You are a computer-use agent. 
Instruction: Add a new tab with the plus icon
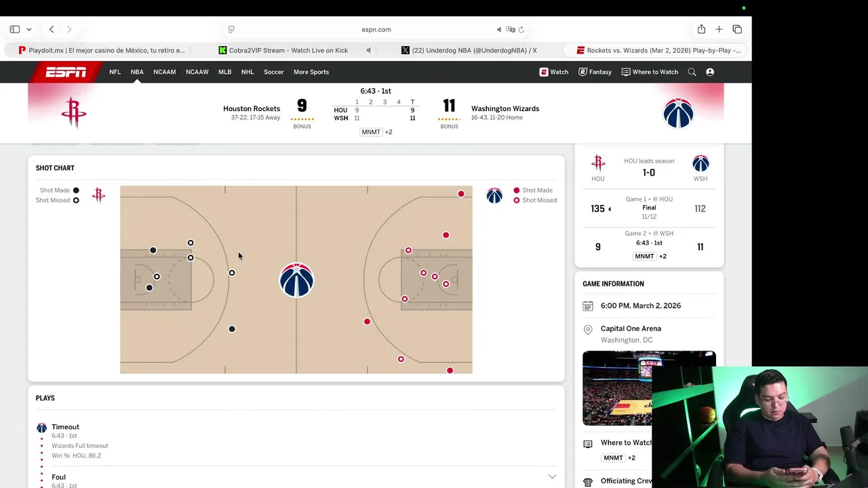click(719, 29)
